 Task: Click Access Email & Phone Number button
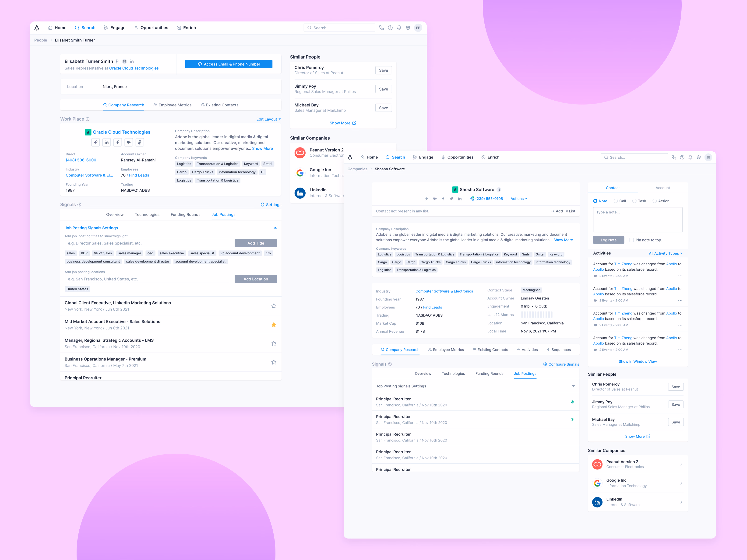(x=229, y=64)
